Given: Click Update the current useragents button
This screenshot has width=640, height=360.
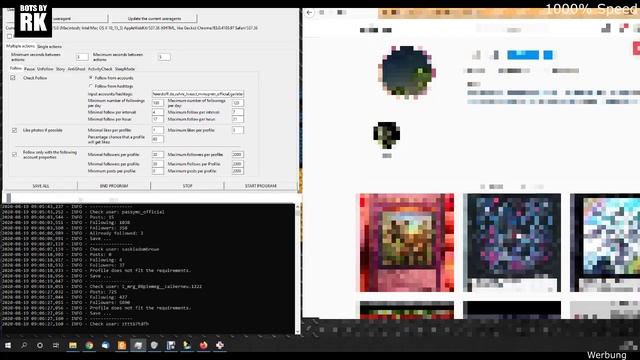Looking at the screenshot, I should (x=154, y=18).
